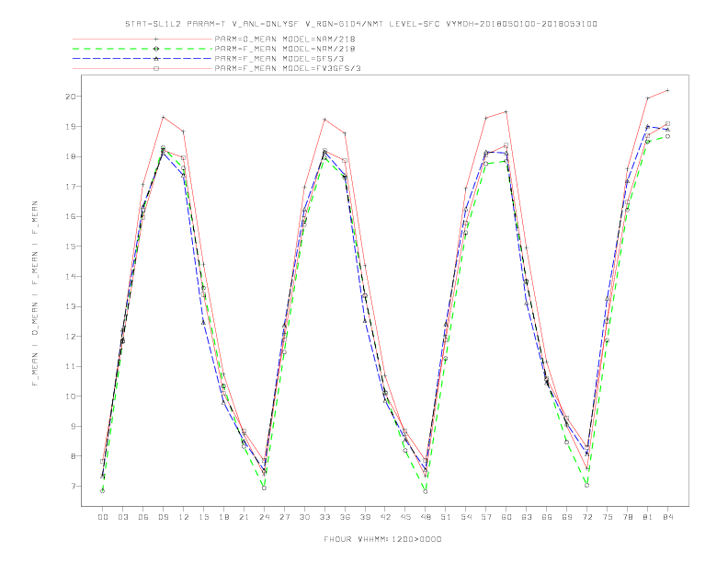Click x-axis tick label '60'
The width and height of the screenshot is (728, 563).
(x=506, y=517)
